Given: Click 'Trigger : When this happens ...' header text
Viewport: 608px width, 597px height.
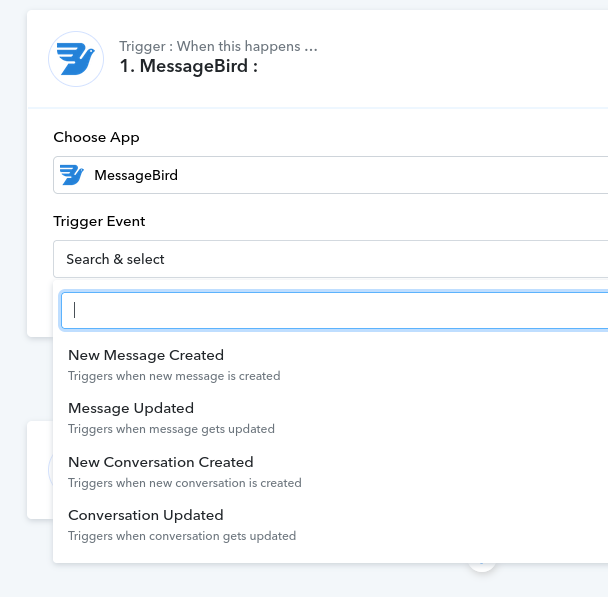Looking at the screenshot, I should (218, 46).
